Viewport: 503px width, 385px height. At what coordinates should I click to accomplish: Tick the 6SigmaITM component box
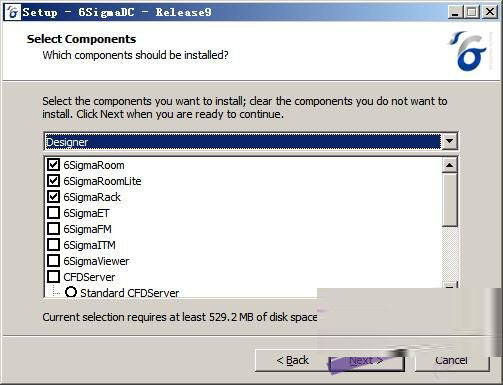click(x=54, y=245)
